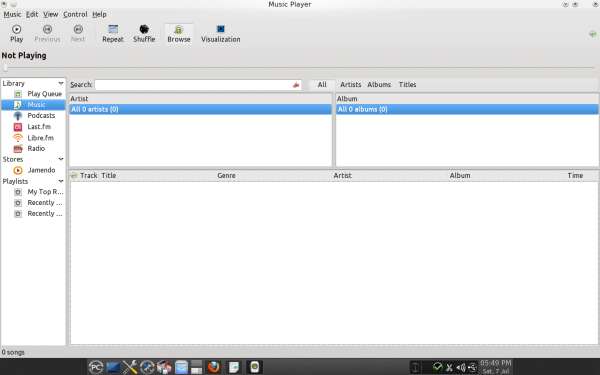Toggle the Visualization button

pyautogui.click(x=221, y=34)
